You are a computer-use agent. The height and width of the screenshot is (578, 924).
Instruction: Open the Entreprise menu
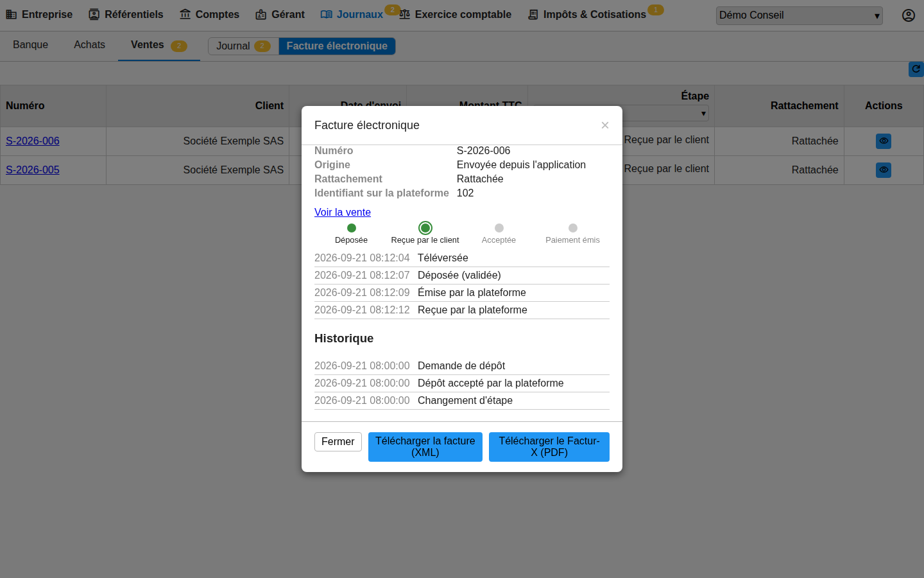pyautogui.click(x=39, y=14)
